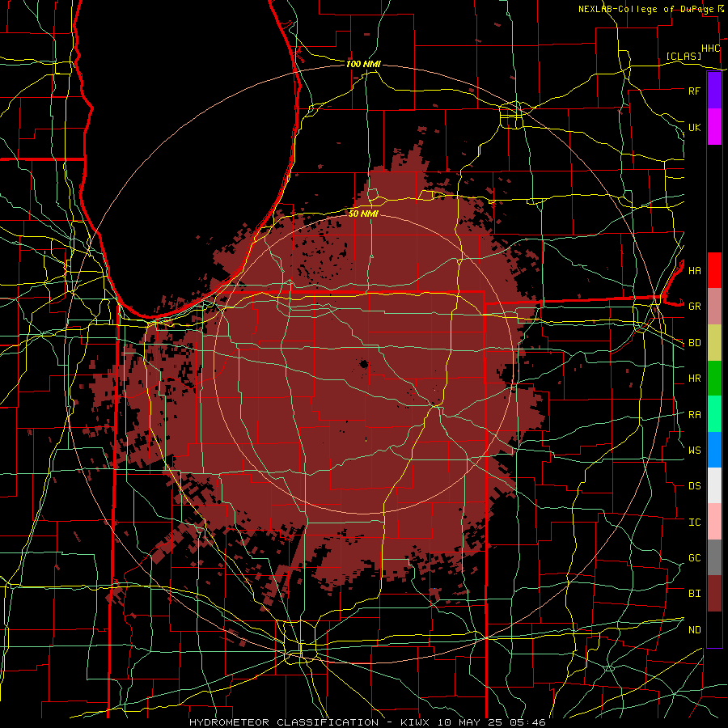
Task: Click the "UK" legend label
Action: click(x=694, y=127)
